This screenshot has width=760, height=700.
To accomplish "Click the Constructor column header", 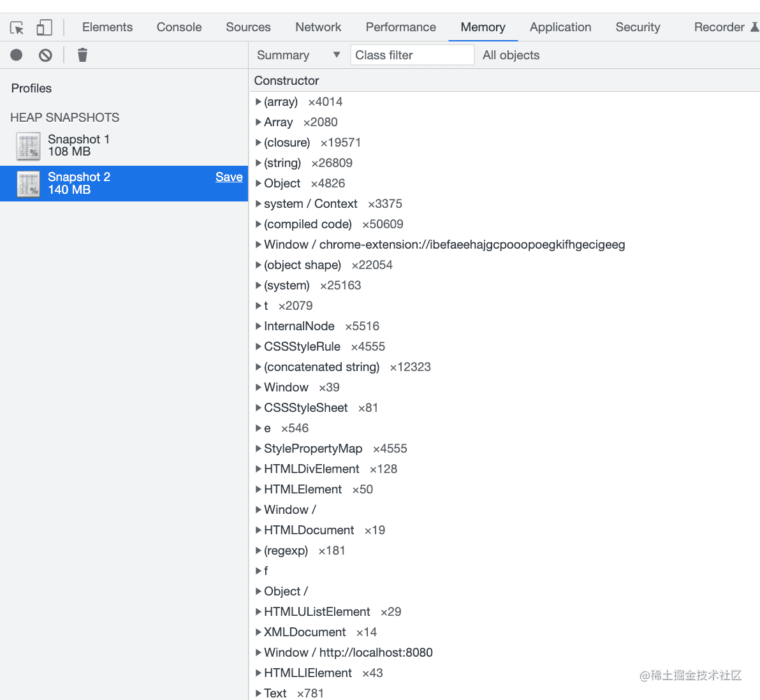I will [287, 81].
